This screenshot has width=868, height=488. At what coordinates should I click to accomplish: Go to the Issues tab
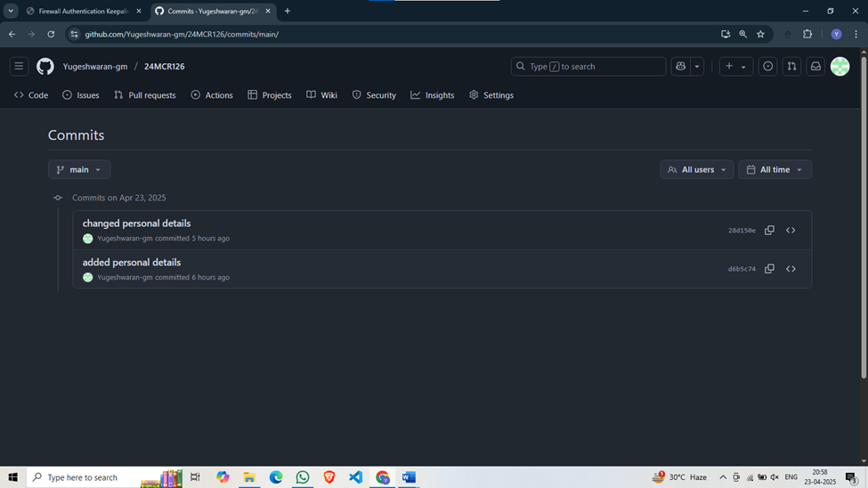tap(81, 95)
